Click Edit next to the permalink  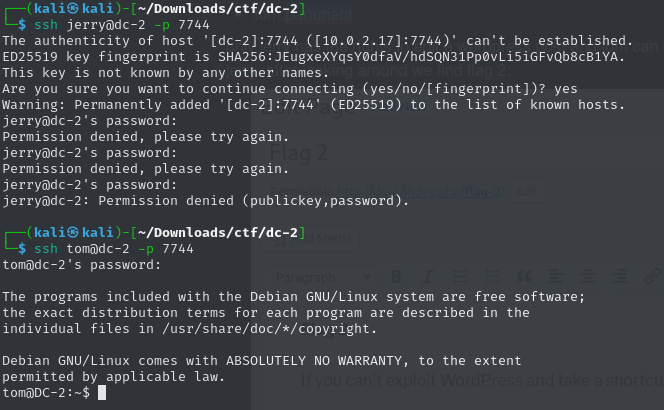pos(526,191)
